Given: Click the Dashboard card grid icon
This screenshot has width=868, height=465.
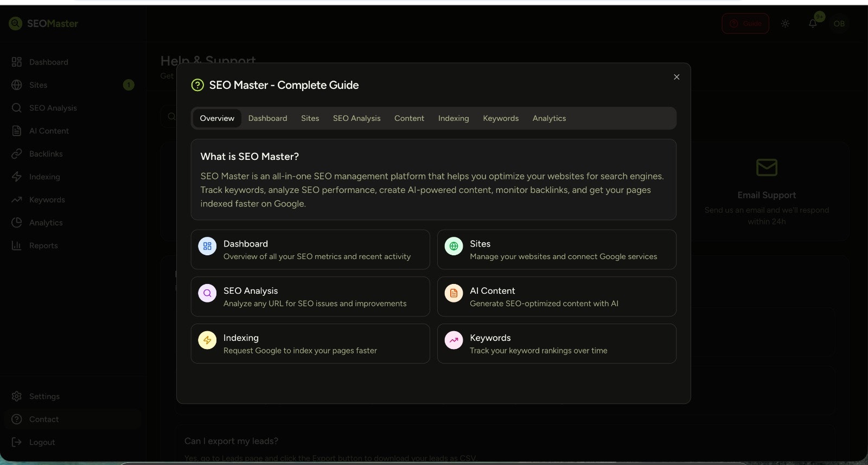Looking at the screenshot, I should click(x=207, y=246).
